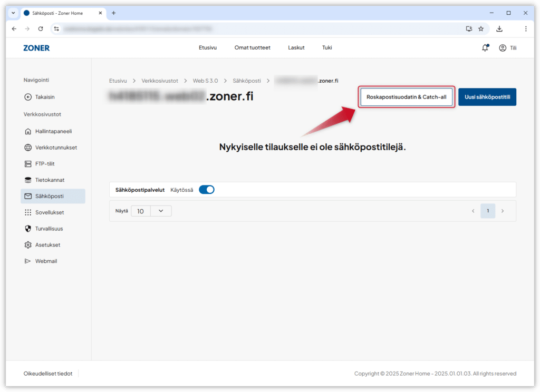Image resolution: width=540 pixels, height=392 pixels.
Task: Click the Tietokannat database icon
Action: point(28,180)
